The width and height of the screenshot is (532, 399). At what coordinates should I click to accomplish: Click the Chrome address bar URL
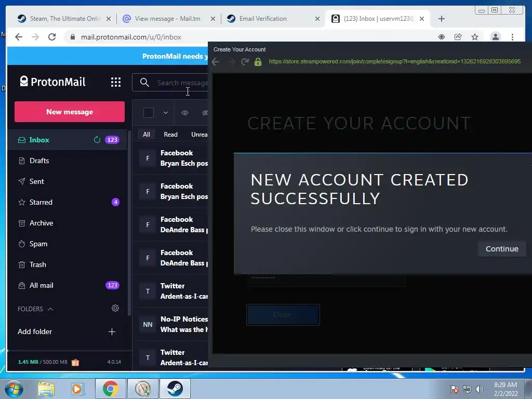(x=131, y=37)
